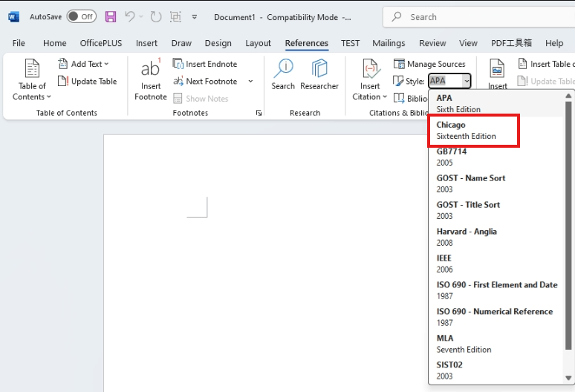This screenshot has height=392, width=575.
Task: Toggle the AutoSave switch
Action: [x=82, y=16]
